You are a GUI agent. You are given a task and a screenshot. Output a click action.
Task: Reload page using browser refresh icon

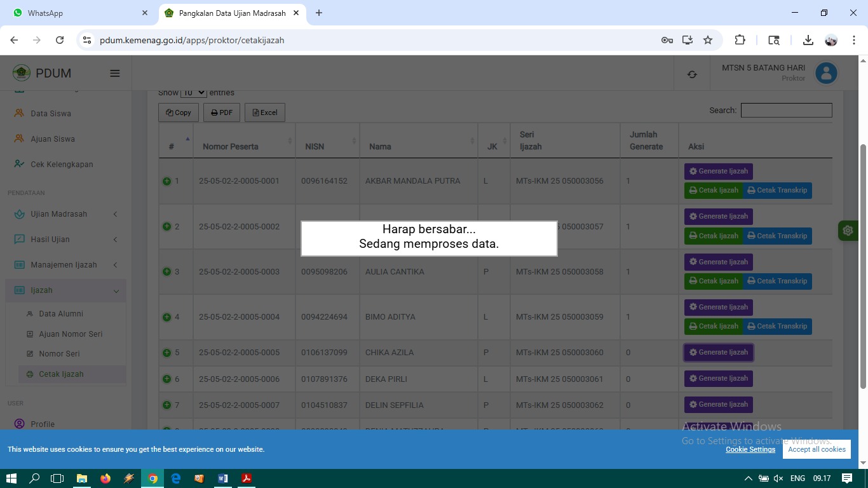point(60,40)
